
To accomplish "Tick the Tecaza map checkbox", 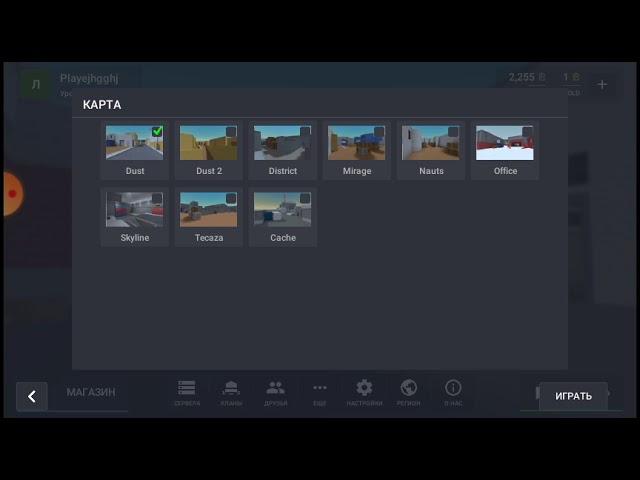I will pyautogui.click(x=231, y=198).
